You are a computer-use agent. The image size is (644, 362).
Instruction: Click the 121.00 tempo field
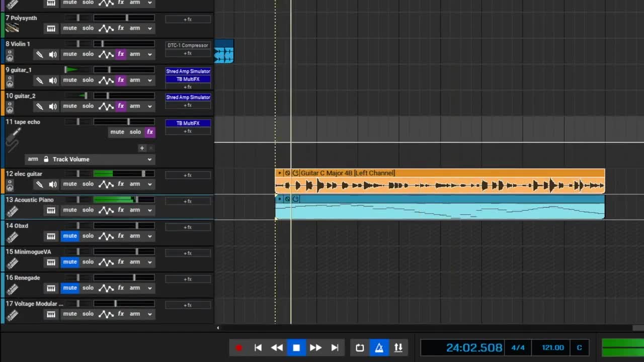(x=552, y=347)
